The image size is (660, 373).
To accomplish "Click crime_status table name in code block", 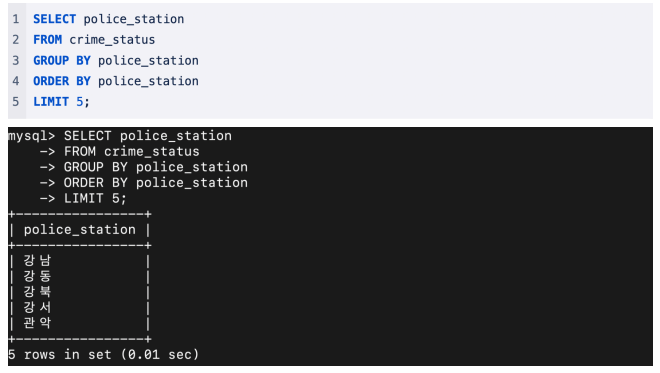I will pyautogui.click(x=112, y=40).
